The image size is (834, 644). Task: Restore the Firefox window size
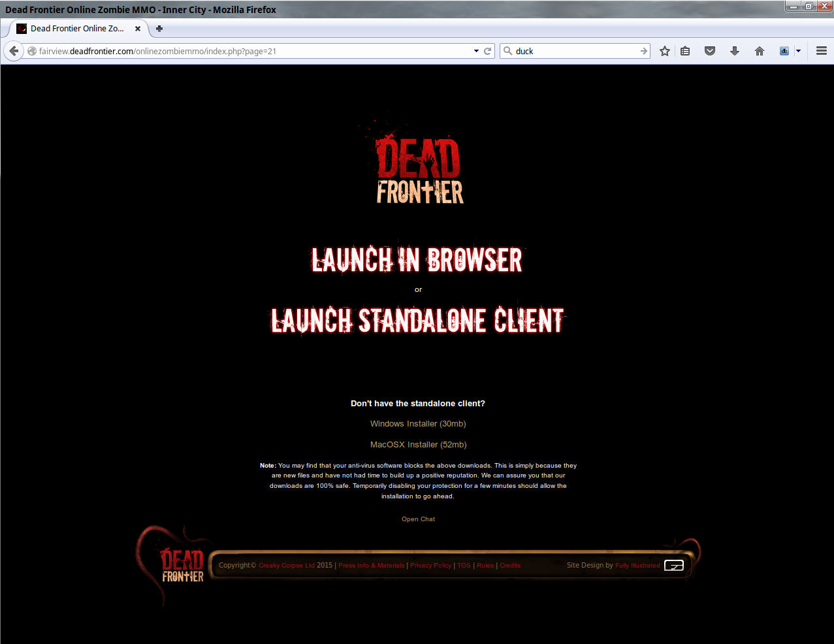(809, 7)
